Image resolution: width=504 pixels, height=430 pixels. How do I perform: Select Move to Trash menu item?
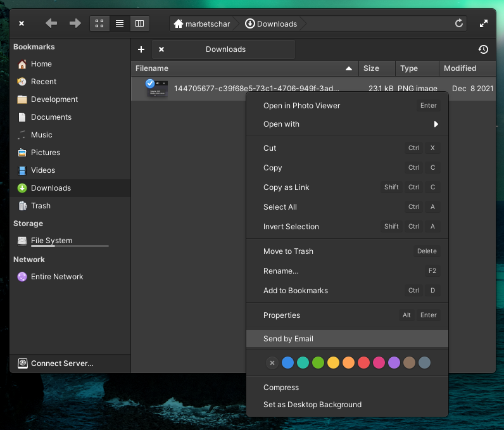pyautogui.click(x=288, y=251)
